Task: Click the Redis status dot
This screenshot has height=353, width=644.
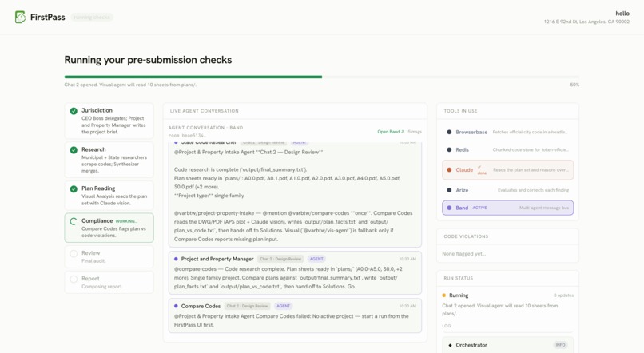Action: (449, 150)
